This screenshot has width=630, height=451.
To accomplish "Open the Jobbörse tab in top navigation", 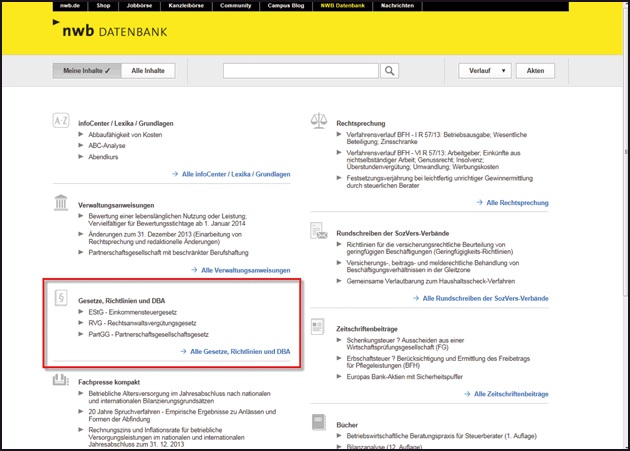I will [x=138, y=6].
